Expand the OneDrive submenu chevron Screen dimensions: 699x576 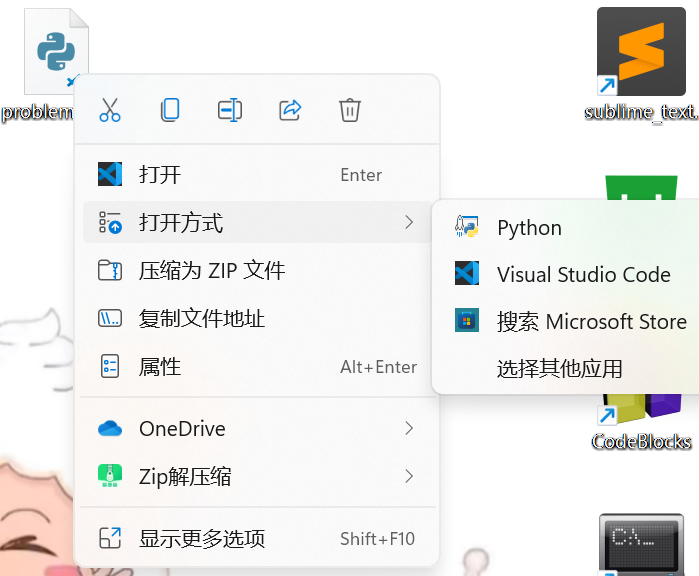(409, 428)
